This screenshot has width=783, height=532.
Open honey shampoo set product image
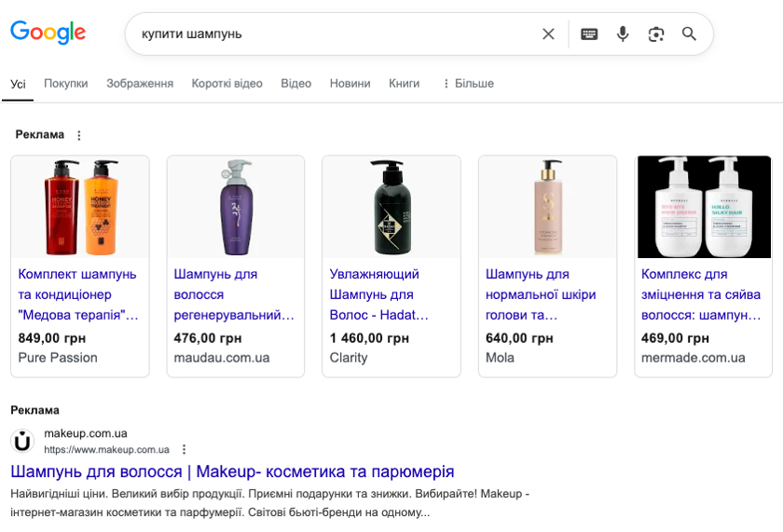pos(80,207)
